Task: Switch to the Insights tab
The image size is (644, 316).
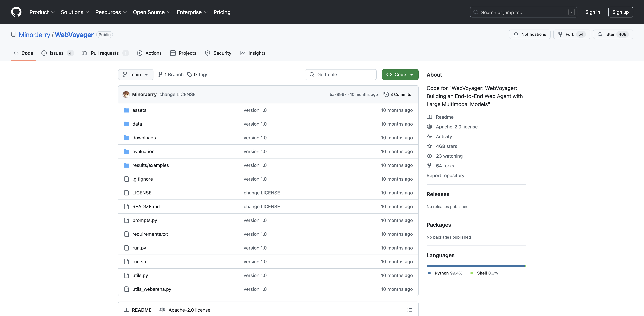Action: click(253, 53)
